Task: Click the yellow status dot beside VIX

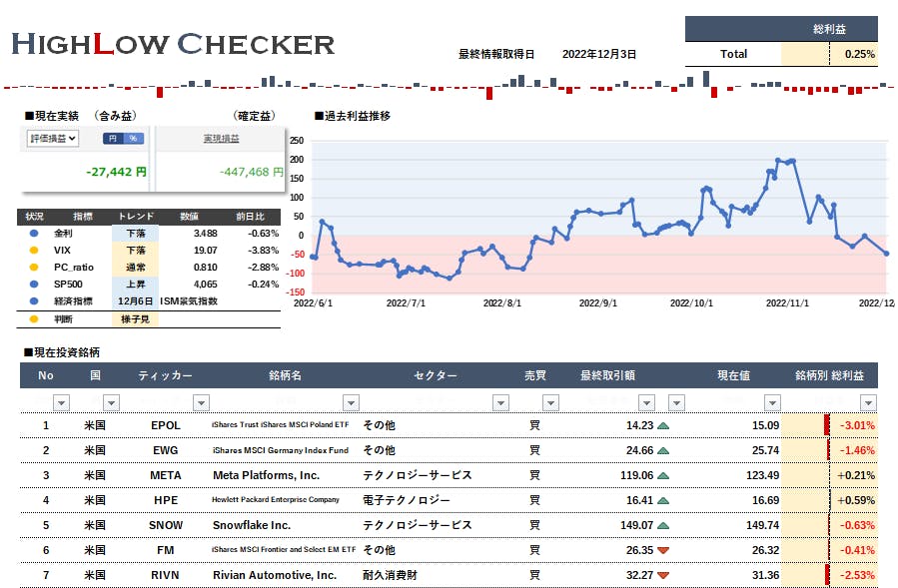Action: pyautogui.click(x=33, y=250)
